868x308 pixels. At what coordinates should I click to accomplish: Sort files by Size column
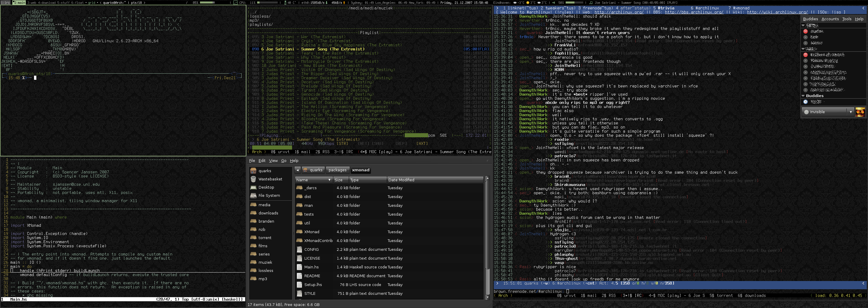tap(341, 180)
